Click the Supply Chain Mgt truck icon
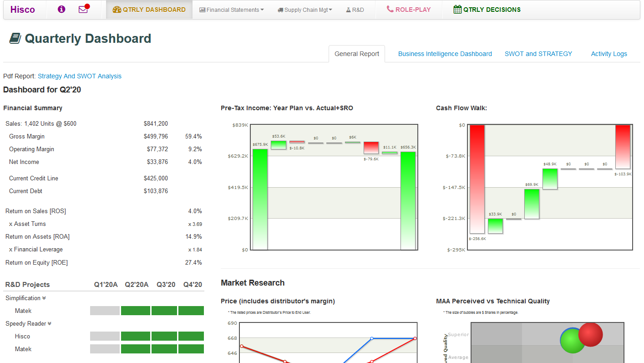This screenshot has height=363, width=644. [x=280, y=10]
